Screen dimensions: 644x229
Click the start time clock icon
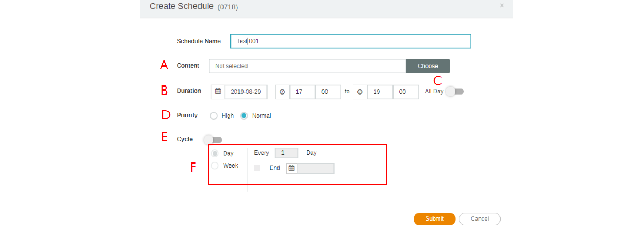[x=282, y=92]
